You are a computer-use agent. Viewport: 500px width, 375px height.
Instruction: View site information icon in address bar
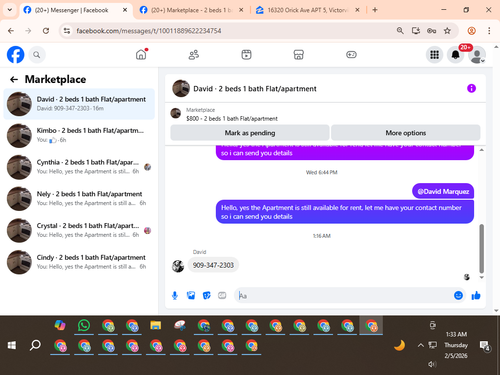pos(67,31)
